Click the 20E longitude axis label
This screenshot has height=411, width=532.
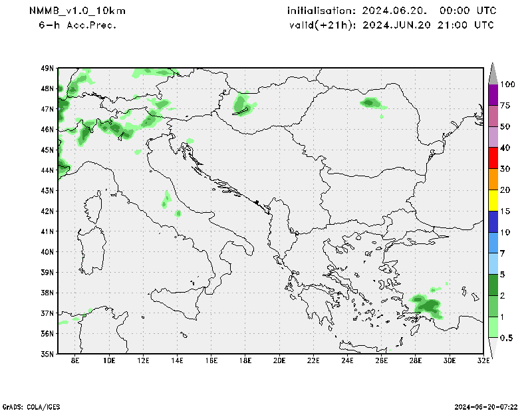coord(279,360)
